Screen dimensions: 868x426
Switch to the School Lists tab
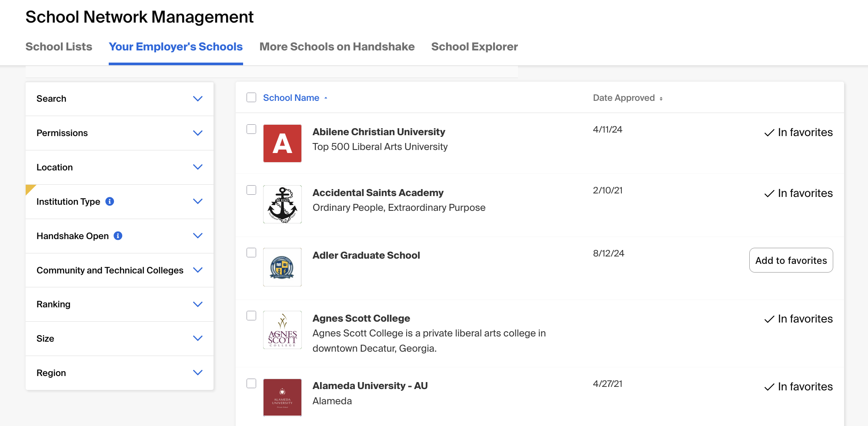[x=59, y=47]
